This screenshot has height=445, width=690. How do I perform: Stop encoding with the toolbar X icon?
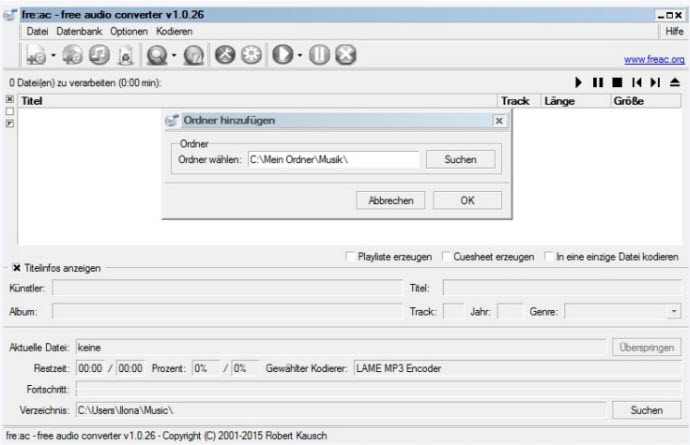tap(346, 55)
